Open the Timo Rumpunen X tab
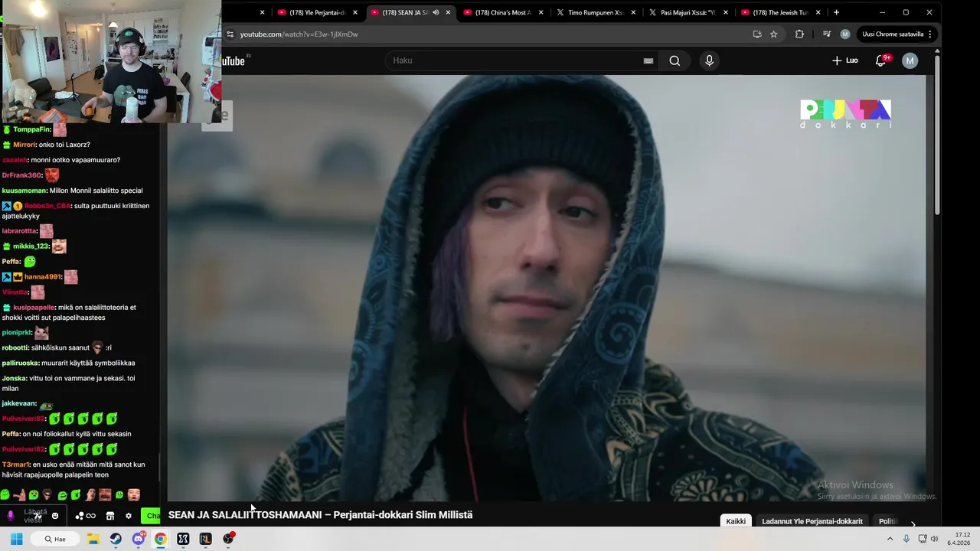 tap(595, 12)
